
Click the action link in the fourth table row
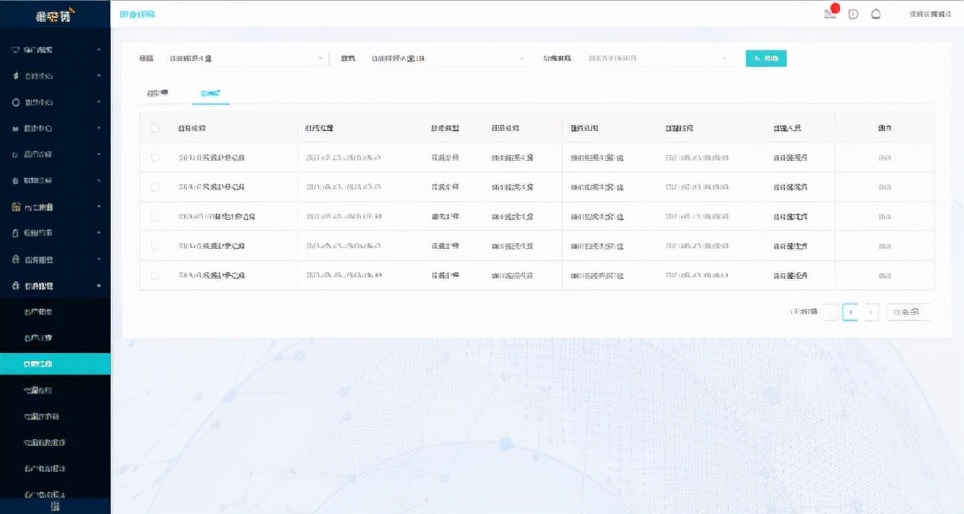point(885,247)
